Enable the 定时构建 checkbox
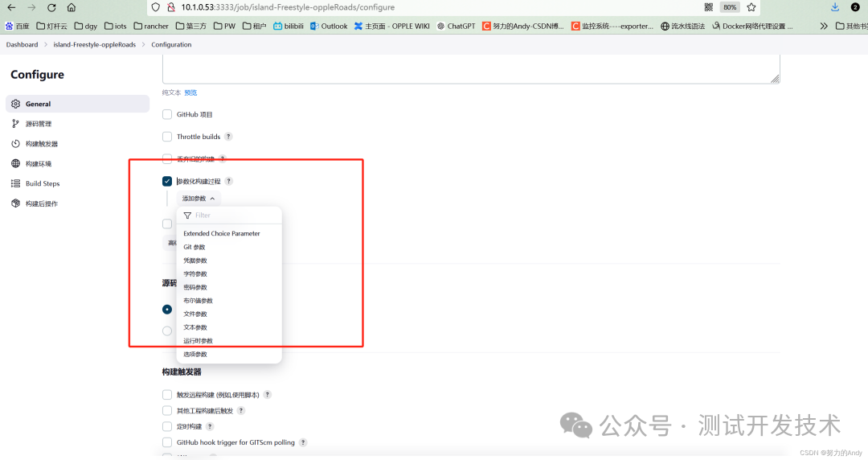Viewport: 868px width, 460px height. point(167,426)
